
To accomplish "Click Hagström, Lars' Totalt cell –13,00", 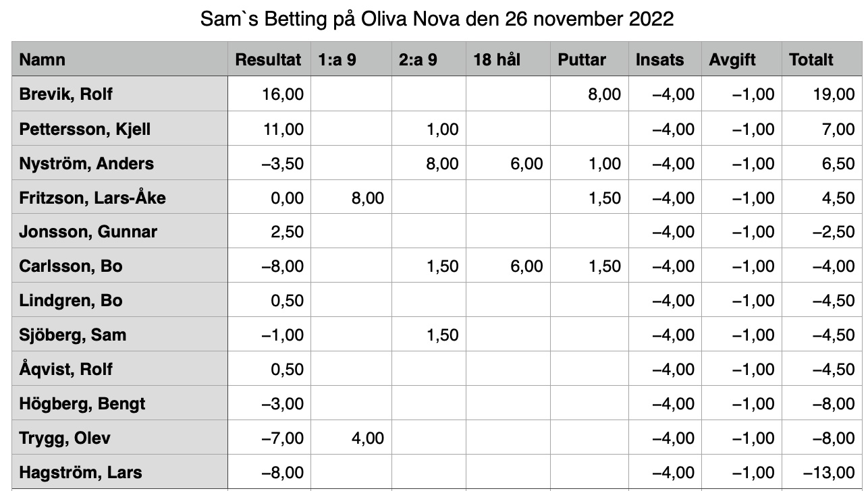I will coord(821,473).
